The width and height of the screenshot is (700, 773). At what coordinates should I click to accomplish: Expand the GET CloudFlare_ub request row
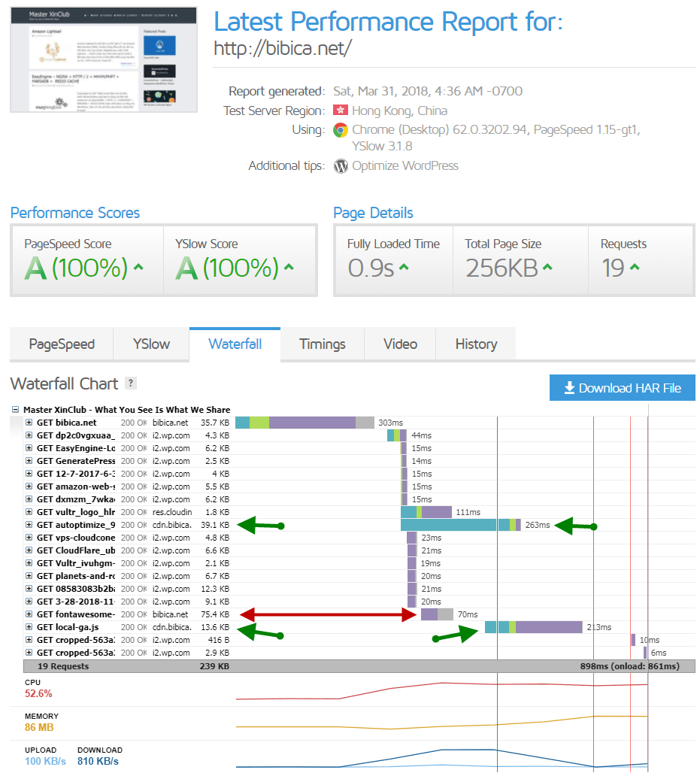(29, 550)
